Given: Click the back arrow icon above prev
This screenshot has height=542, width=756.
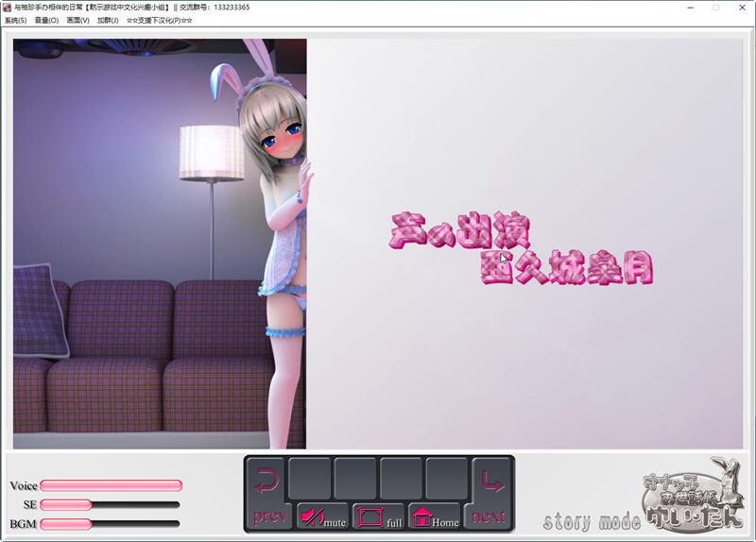Looking at the screenshot, I should coord(267,482).
